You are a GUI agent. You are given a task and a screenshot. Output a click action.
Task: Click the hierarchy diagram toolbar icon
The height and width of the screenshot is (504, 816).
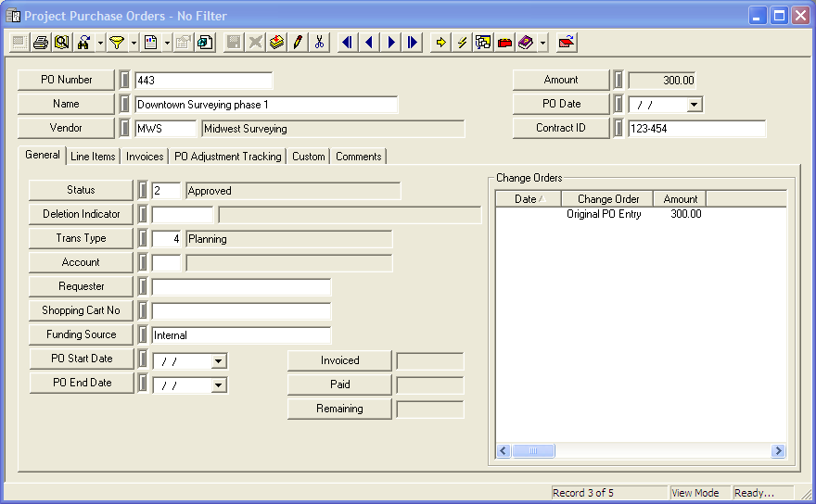pyautogui.click(x=483, y=42)
